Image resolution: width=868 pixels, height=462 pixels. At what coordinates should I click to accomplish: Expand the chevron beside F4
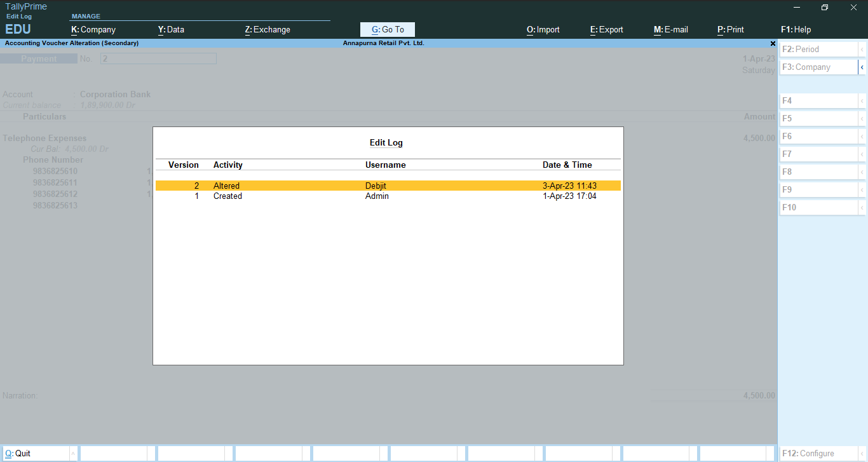pyautogui.click(x=862, y=100)
